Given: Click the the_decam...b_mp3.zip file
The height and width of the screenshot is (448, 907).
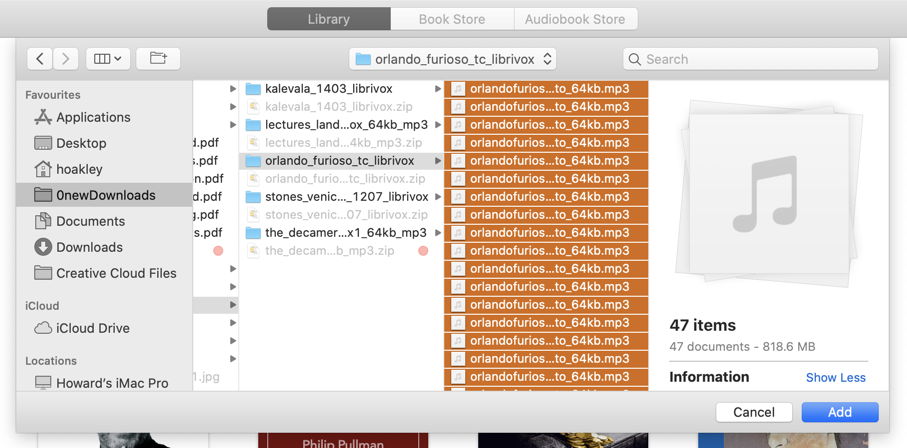Looking at the screenshot, I should (340, 251).
